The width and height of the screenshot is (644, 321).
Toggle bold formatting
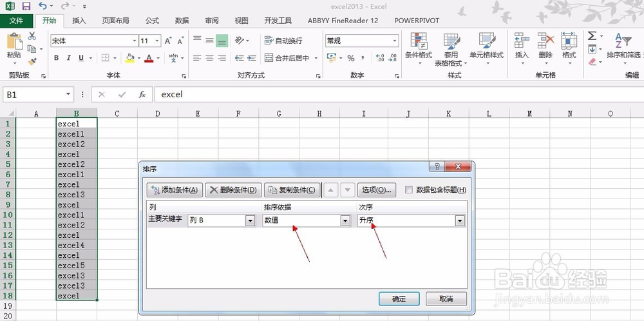click(x=56, y=58)
